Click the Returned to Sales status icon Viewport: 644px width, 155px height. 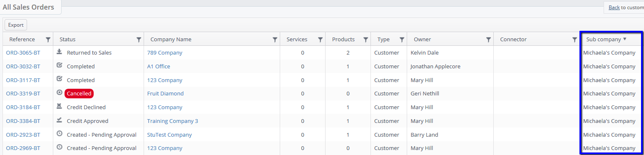click(60, 52)
